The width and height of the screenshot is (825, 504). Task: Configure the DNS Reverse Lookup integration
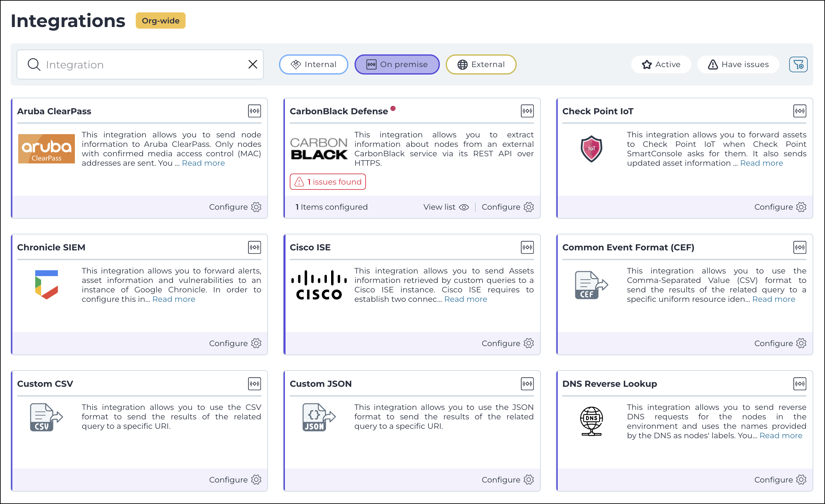pyautogui.click(x=780, y=480)
